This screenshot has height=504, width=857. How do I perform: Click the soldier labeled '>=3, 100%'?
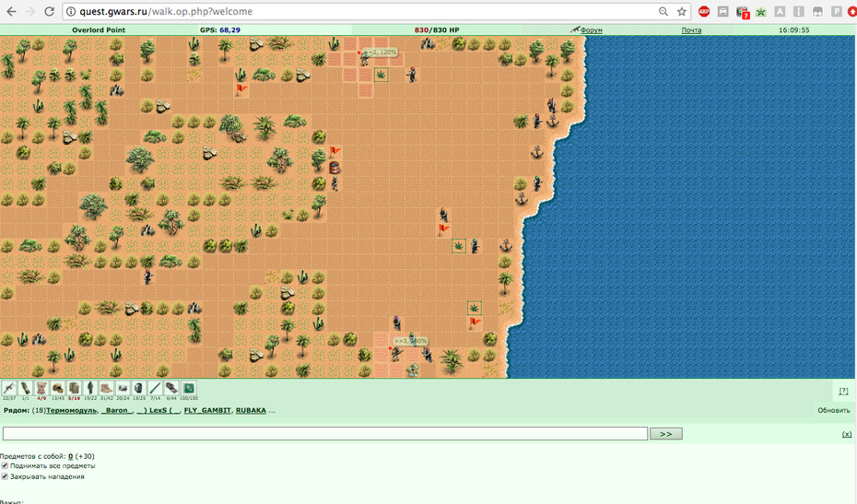396,354
